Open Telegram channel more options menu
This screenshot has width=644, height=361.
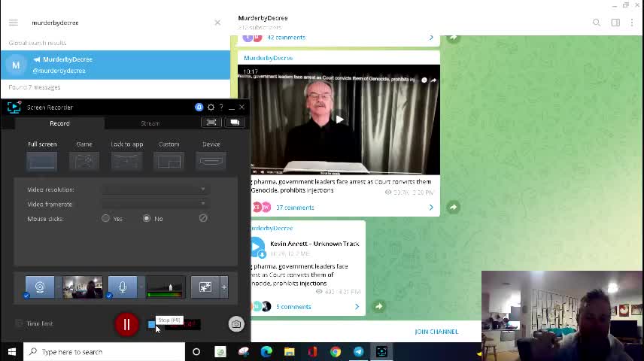point(632,23)
